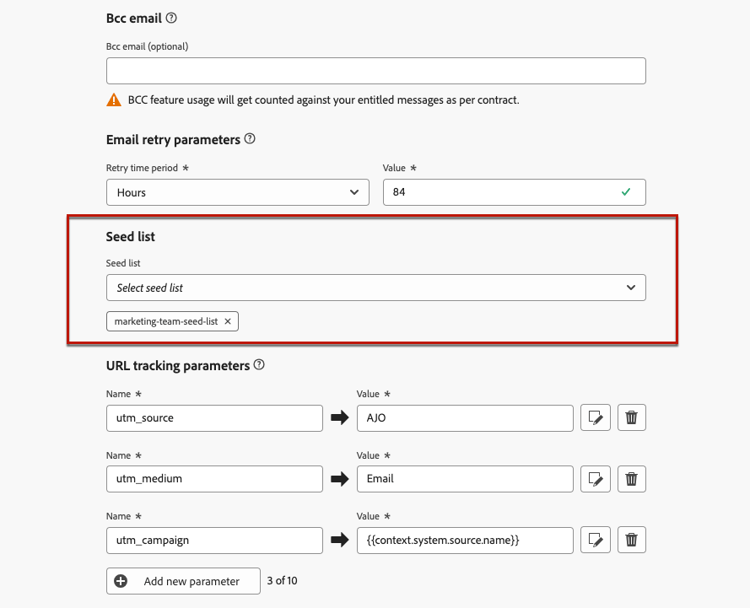Open personalization editor for utm_medium value
Viewport: 750px width, 608px height.
click(595, 479)
